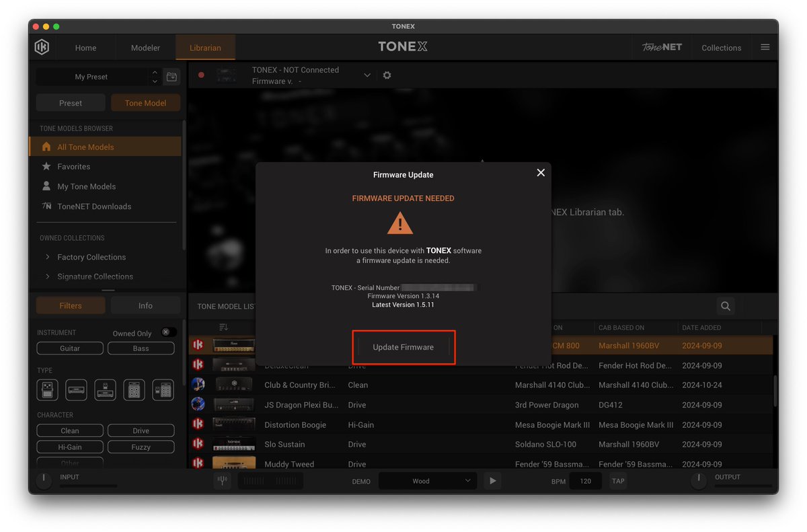Sort by DATE ADDED column header
This screenshot has width=807, height=532.
pyautogui.click(x=701, y=328)
